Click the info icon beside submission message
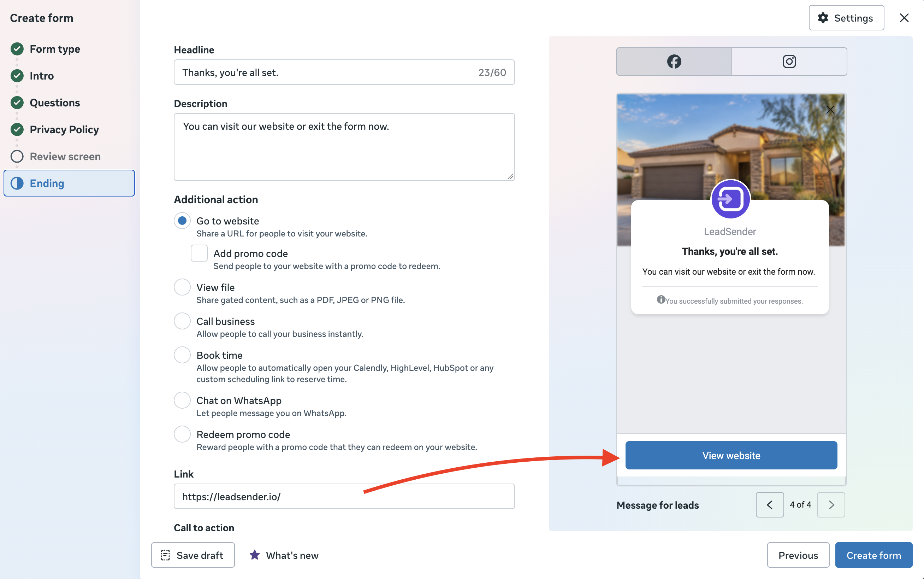The width and height of the screenshot is (924, 579). (661, 299)
